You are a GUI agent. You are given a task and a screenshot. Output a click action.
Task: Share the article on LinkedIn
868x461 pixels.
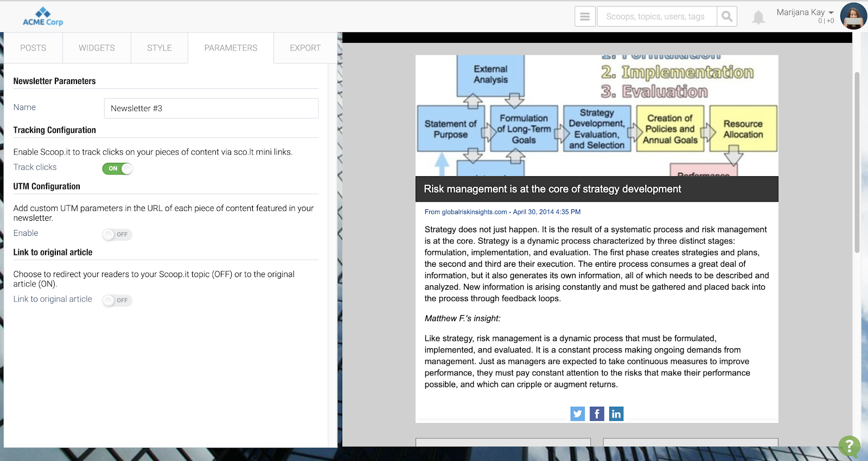tap(616, 414)
